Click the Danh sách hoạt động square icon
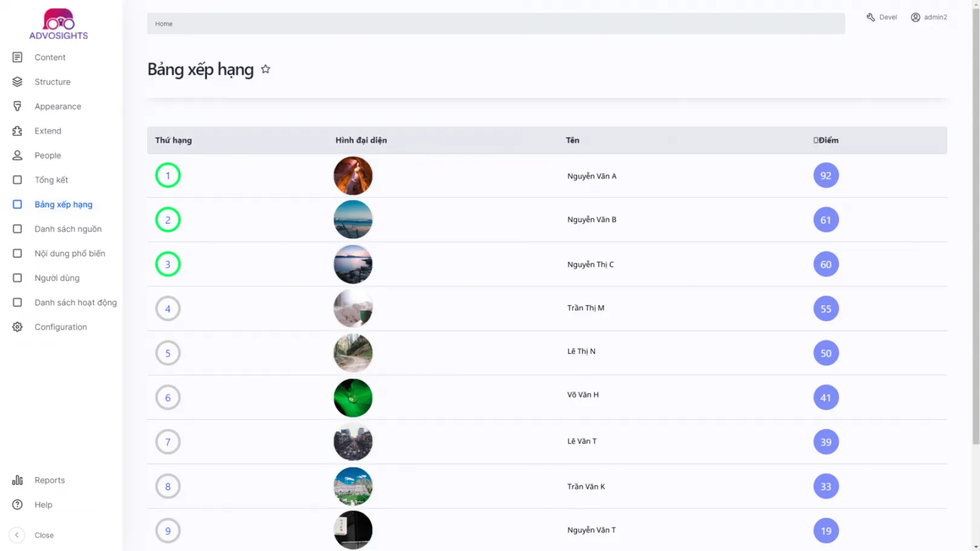This screenshot has height=551, width=980. pyautogui.click(x=18, y=302)
